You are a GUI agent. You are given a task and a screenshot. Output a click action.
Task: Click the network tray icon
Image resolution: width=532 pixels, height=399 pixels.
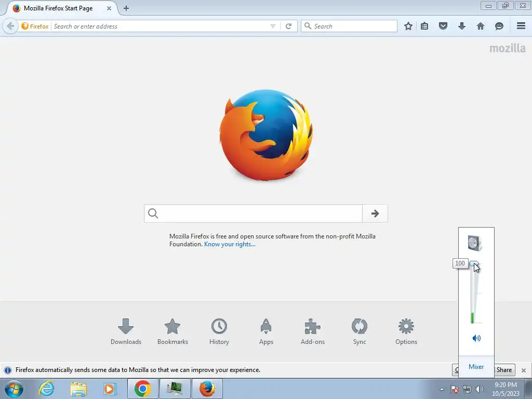(467, 389)
